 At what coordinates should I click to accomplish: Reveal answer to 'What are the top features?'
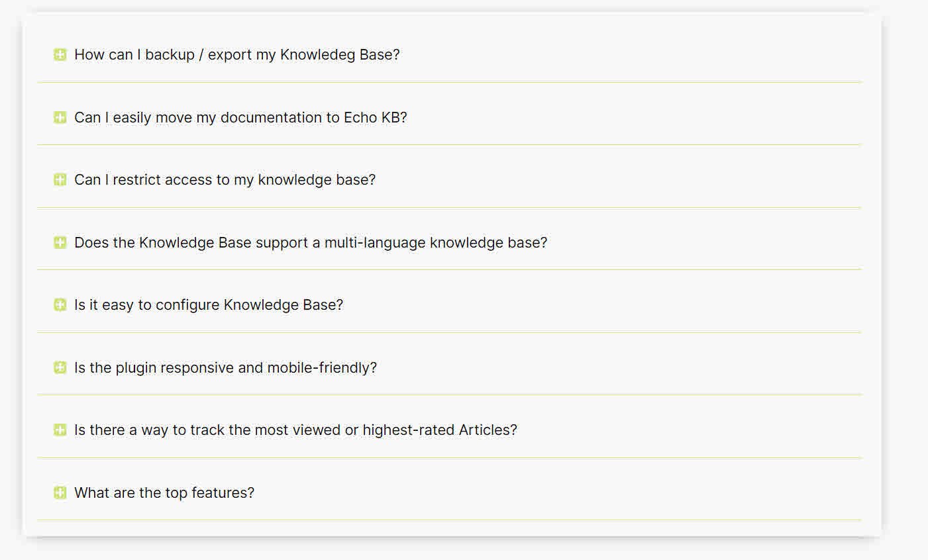click(x=164, y=493)
